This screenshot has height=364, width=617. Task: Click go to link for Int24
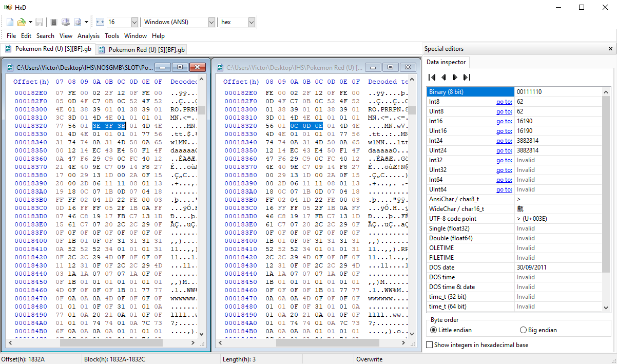[x=504, y=141]
